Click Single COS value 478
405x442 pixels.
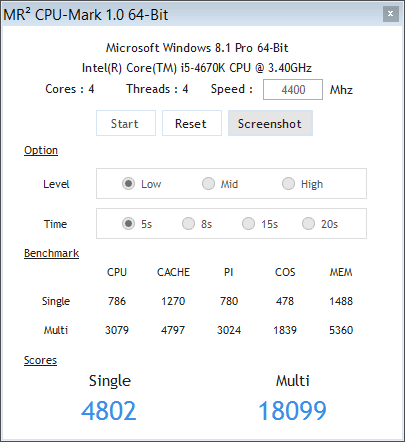pyautogui.click(x=285, y=301)
